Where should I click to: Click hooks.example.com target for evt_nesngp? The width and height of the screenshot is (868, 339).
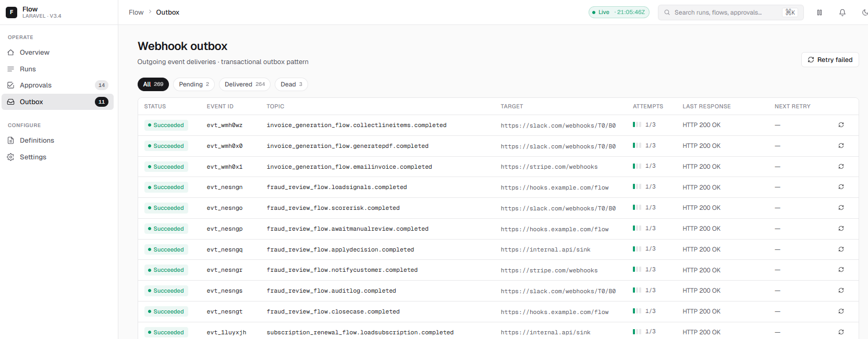click(555, 229)
